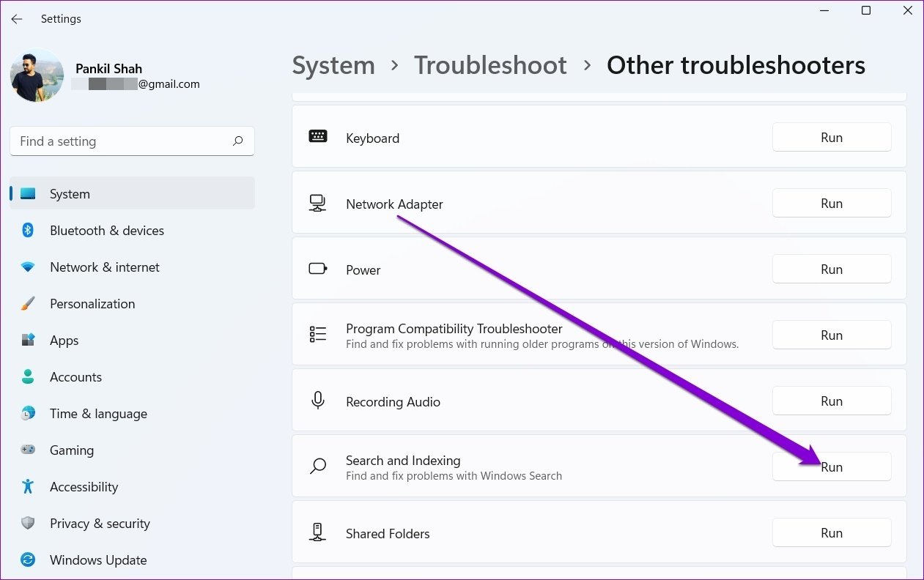
Task: Open Accessibility figure icon
Action: (28, 487)
